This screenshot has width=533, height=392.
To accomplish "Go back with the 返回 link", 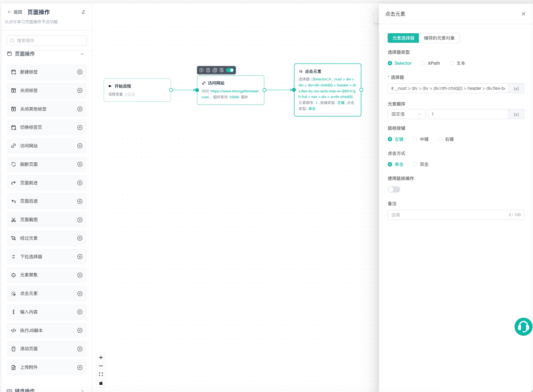I will point(15,12).
